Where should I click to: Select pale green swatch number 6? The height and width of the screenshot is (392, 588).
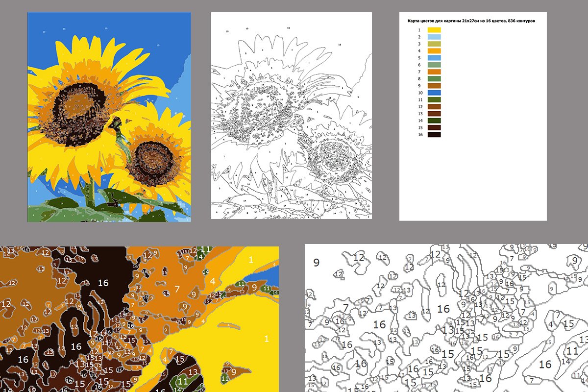[x=434, y=64]
